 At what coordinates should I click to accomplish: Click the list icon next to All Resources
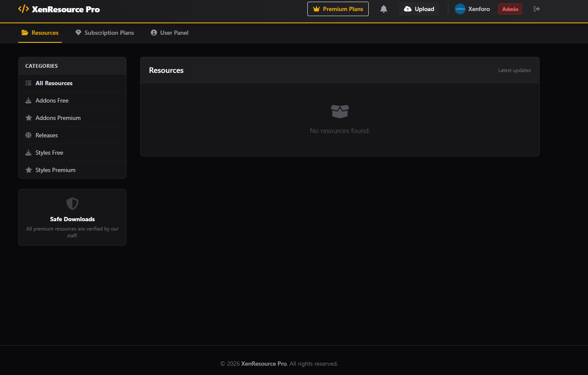28,83
